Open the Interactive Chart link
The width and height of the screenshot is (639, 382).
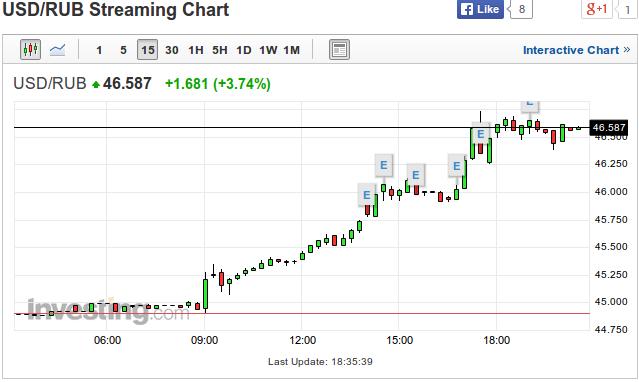click(576, 50)
